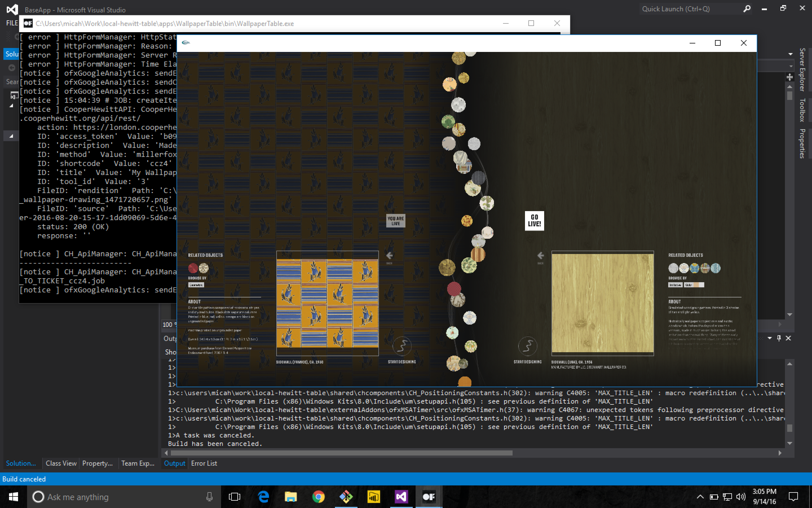Open Output window options dropdown arrow
The image size is (812, 508).
tap(770, 338)
